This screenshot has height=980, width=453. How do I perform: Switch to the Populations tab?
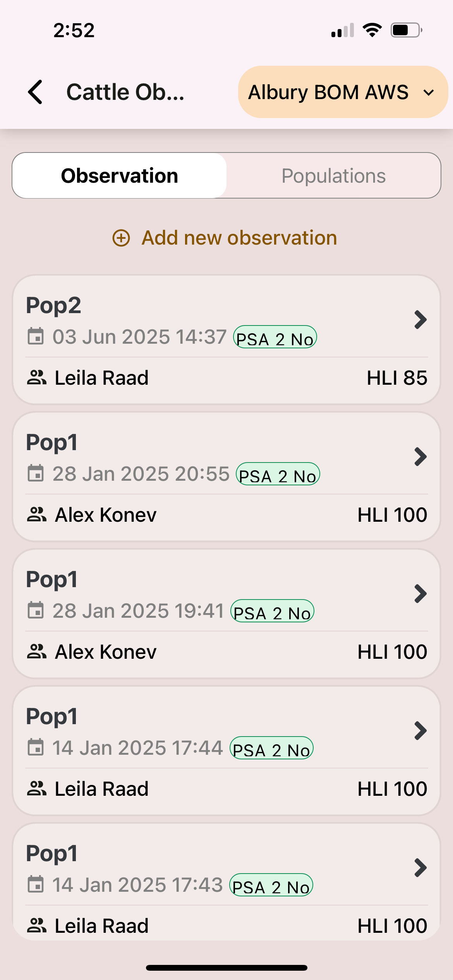tap(333, 176)
